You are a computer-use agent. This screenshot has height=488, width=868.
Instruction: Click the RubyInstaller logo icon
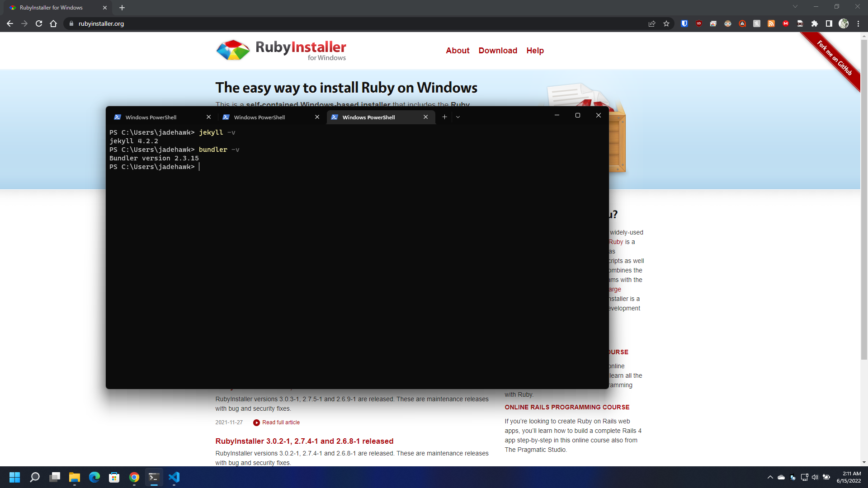[x=232, y=50]
